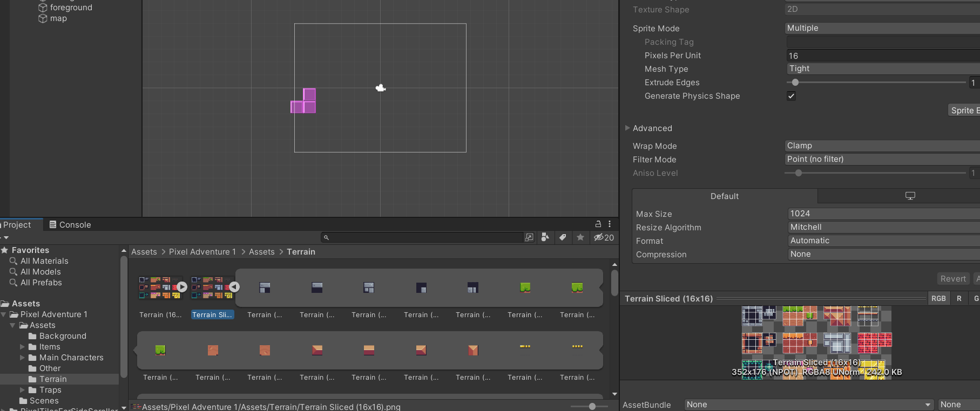980x411 pixels.
Task: Open the search in Quick Search window icon
Action: pos(529,237)
